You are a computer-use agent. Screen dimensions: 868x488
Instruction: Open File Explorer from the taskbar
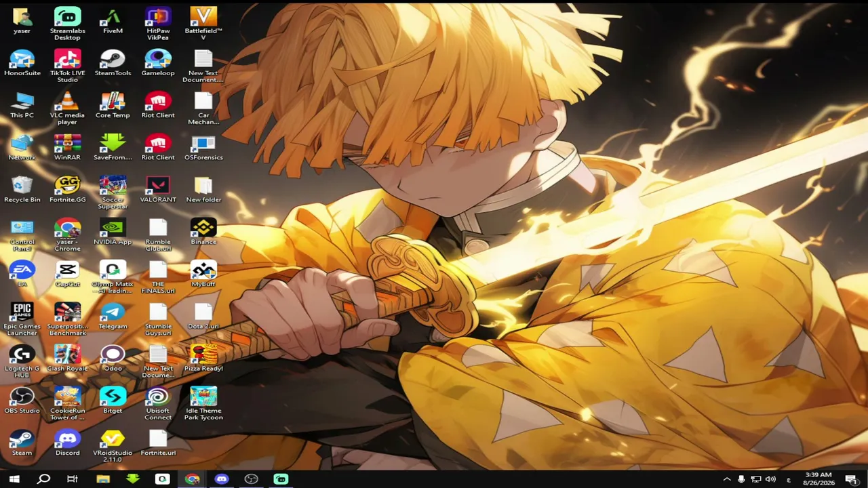click(103, 479)
